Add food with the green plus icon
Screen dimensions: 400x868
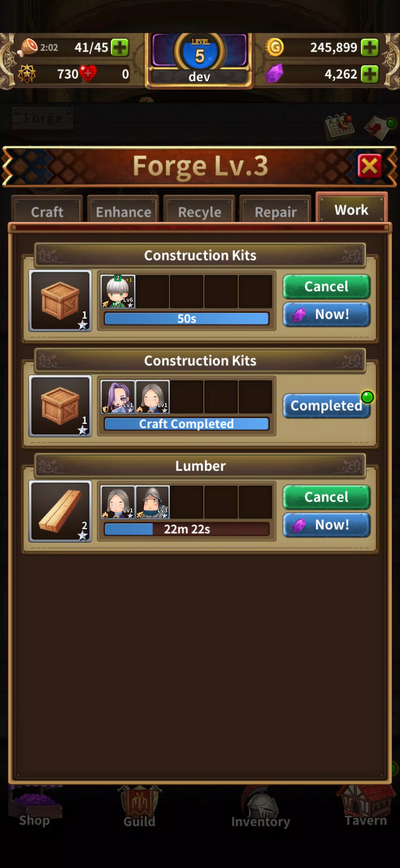pos(120,47)
